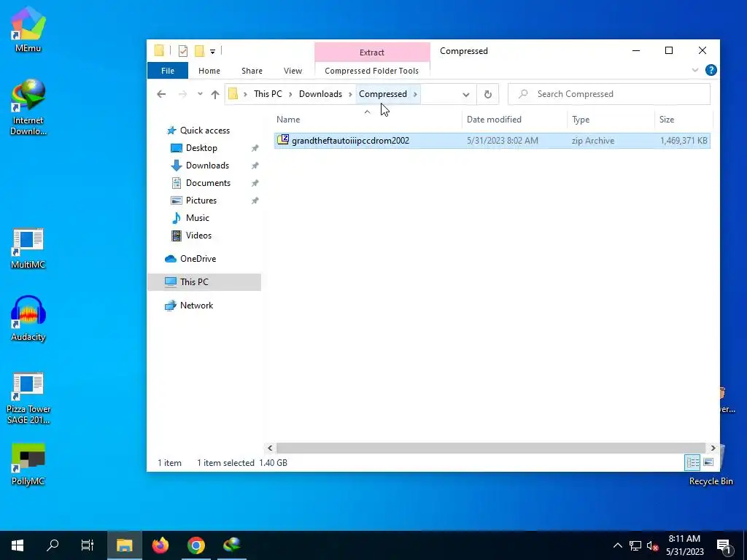Open Internet Download Manager desktop shortcut
The width and height of the screenshot is (747, 560).
(x=28, y=107)
